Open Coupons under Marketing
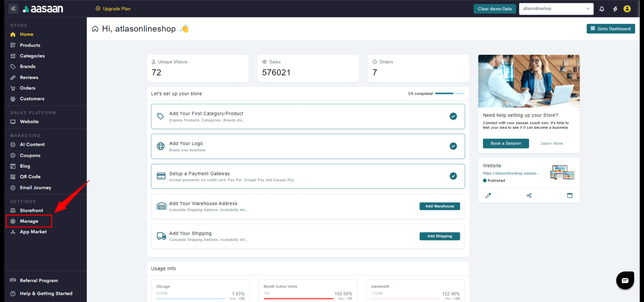The height and width of the screenshot is (302, 644). [30, 155]
